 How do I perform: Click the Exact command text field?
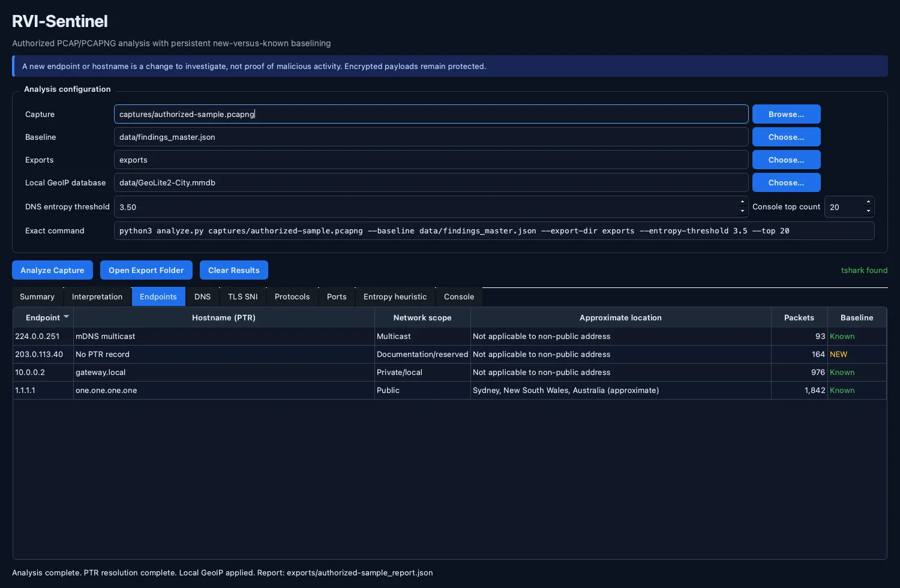click(x=494, y=230)
